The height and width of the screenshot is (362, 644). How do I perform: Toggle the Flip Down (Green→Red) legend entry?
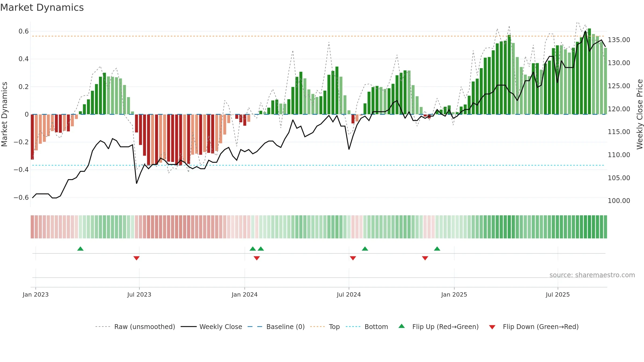(533, 327)
